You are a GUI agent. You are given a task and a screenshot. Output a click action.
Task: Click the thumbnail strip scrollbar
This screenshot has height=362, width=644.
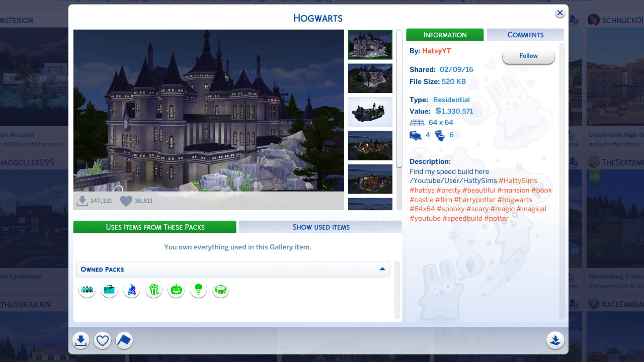coord(399,99)
